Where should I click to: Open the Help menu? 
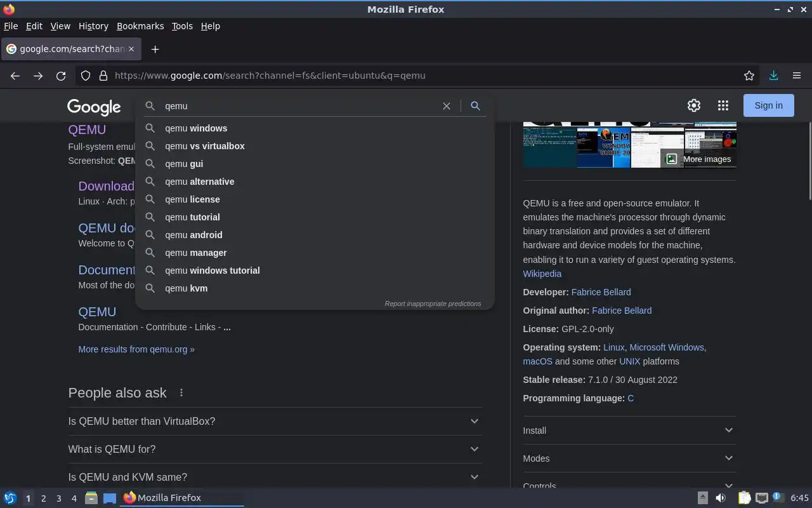(x=210, y=26)
